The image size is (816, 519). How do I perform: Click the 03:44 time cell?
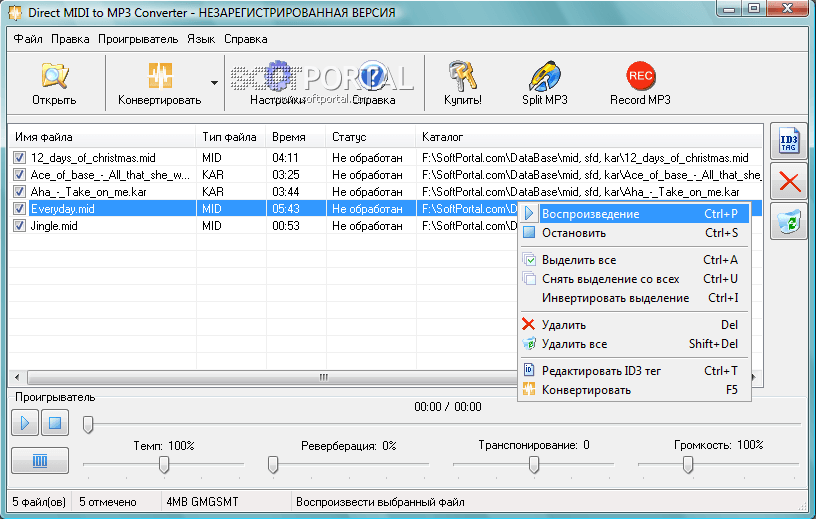[286, 192]
